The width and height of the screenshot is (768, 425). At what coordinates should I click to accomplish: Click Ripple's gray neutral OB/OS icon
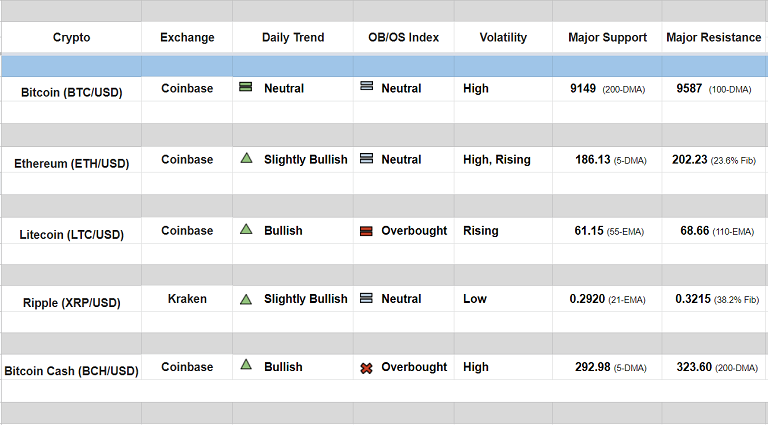pos(366,298)
